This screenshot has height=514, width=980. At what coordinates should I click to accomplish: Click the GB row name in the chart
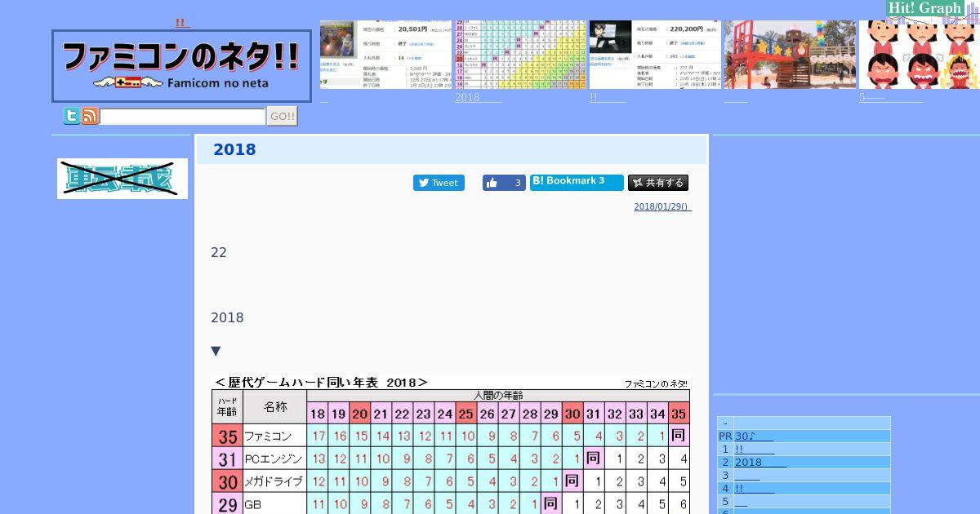click(x=252, y=505)
